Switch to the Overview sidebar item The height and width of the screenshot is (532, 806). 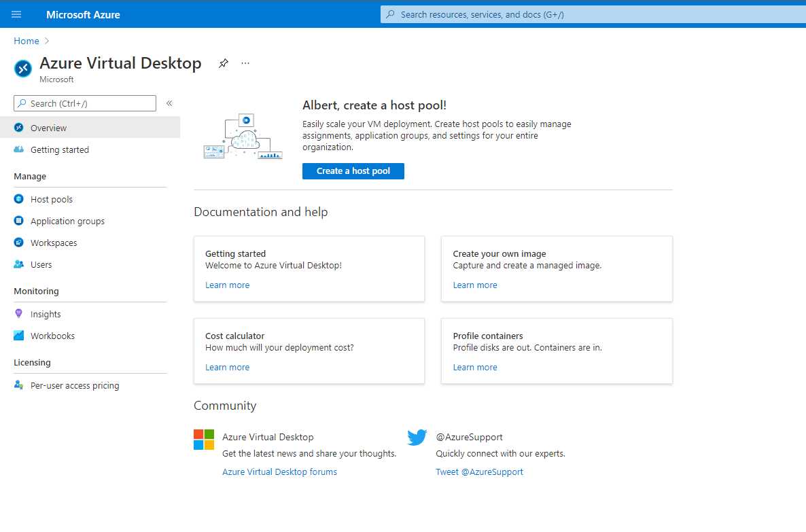pos(50,128)
